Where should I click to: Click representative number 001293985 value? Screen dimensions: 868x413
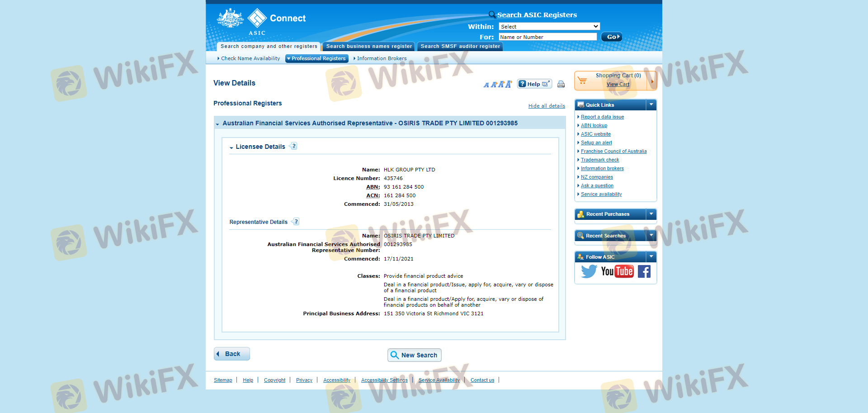coord(398,244)
